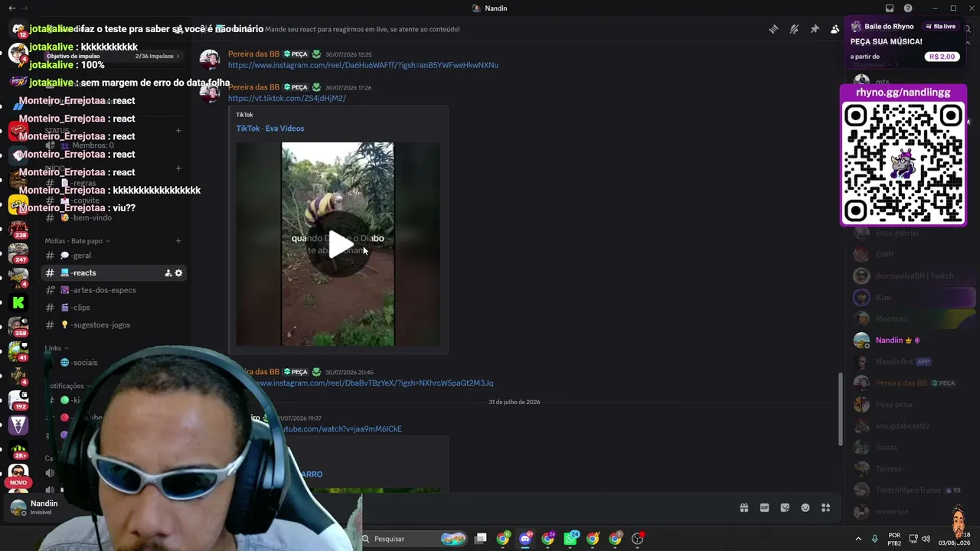
Task: Click the microphone tray icon
Action: click(874, 539)
